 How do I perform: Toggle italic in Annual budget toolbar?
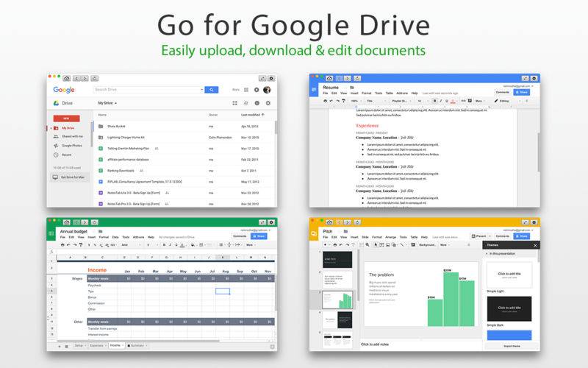coord(171,245)
